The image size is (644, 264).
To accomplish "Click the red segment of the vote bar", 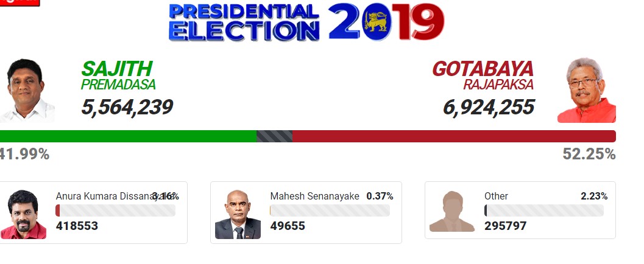I will tap(454, 136).
